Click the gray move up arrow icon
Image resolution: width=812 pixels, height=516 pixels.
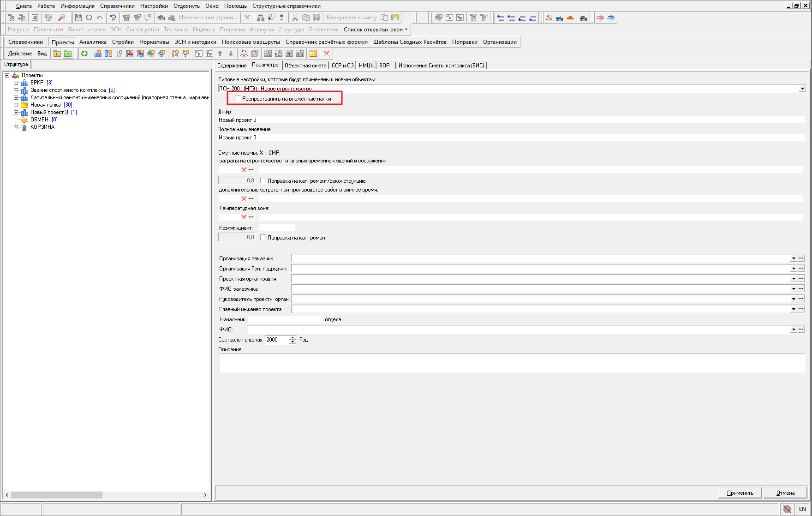[220, 54]
